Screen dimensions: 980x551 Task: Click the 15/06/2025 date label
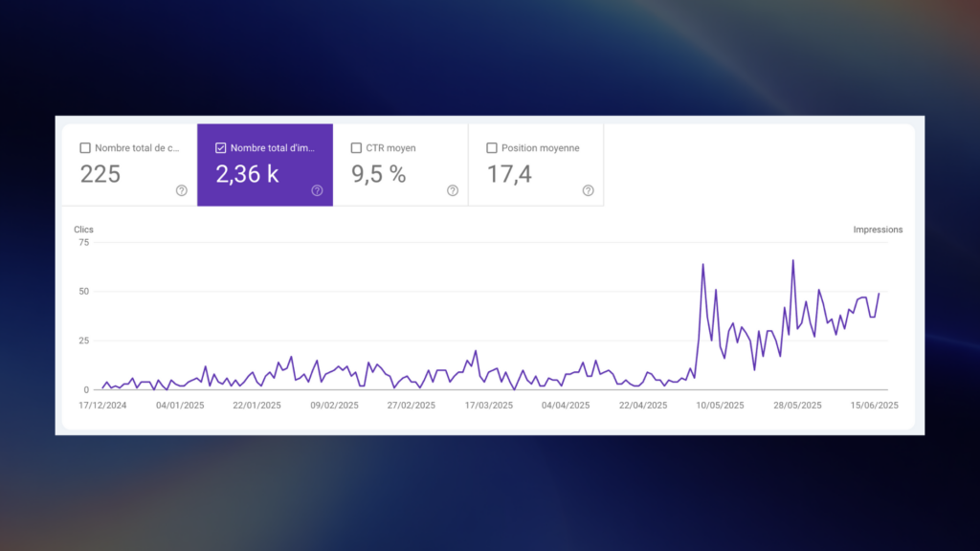(x=875, y=405)
